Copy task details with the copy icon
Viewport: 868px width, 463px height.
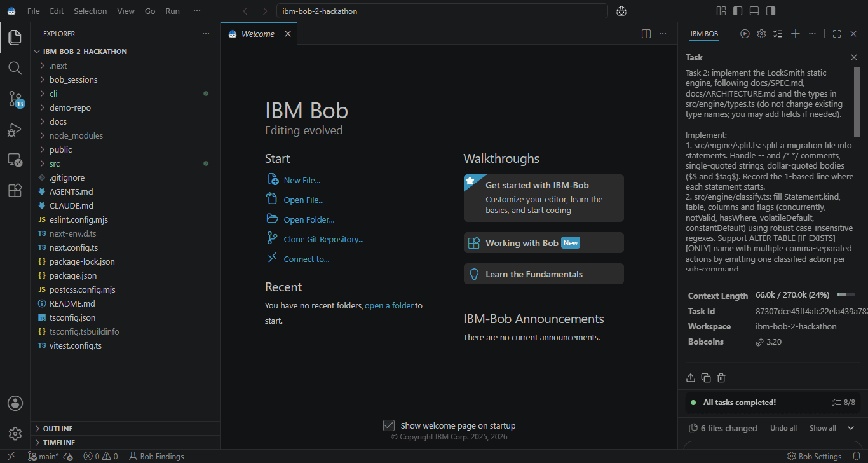[x=706, y=378]
